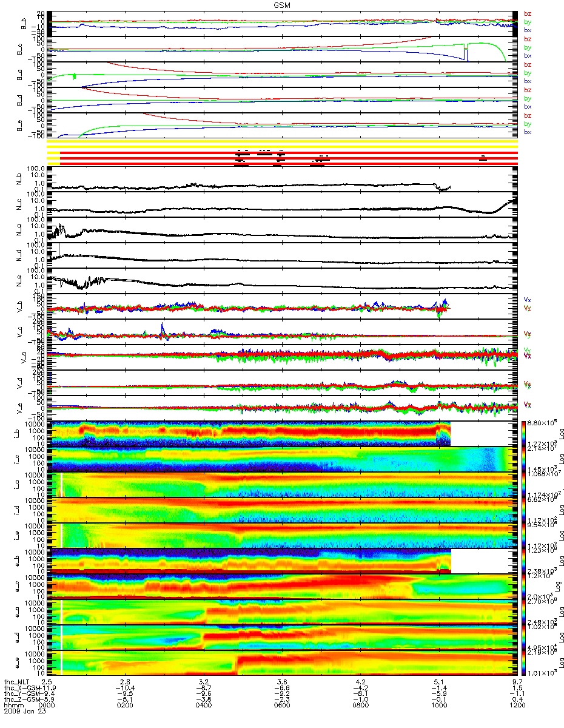Click the V_a velocity line plot

tap(283, 357)
